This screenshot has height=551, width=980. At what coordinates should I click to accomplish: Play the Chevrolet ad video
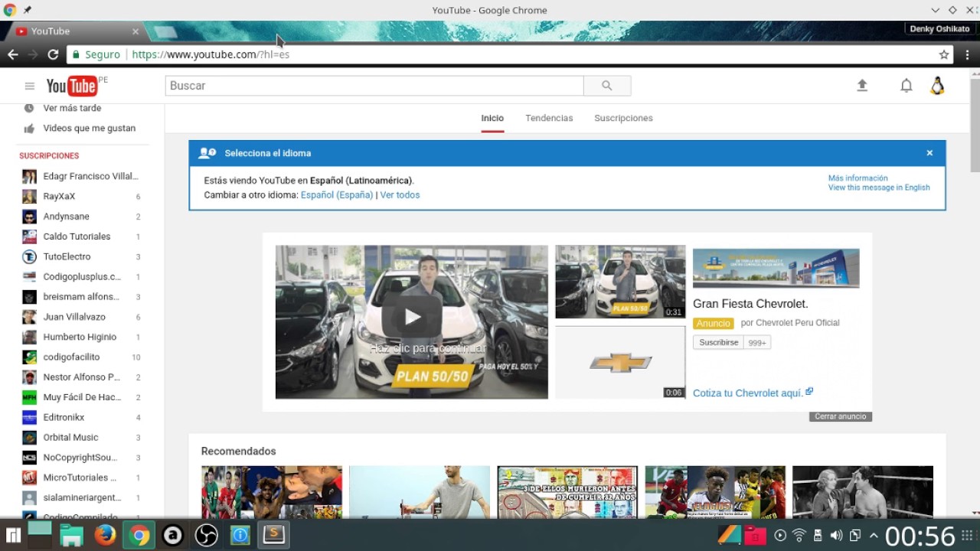pos(412,317)
